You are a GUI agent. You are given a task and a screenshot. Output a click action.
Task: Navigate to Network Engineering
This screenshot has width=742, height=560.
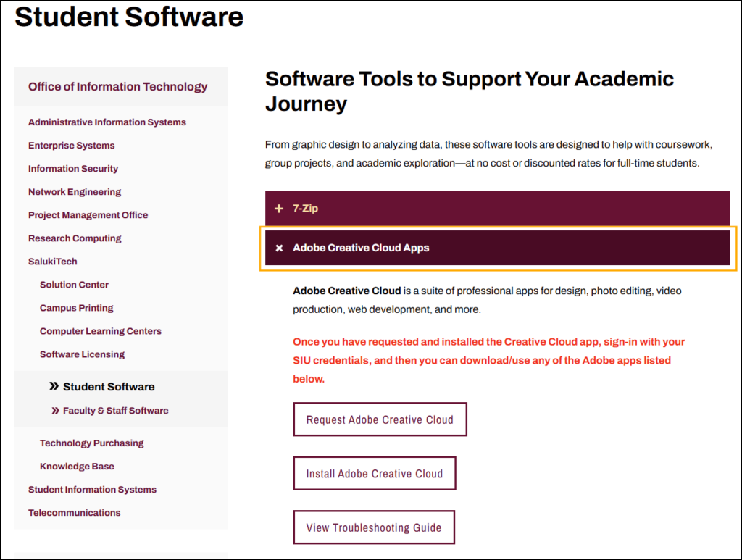(75, 192)
